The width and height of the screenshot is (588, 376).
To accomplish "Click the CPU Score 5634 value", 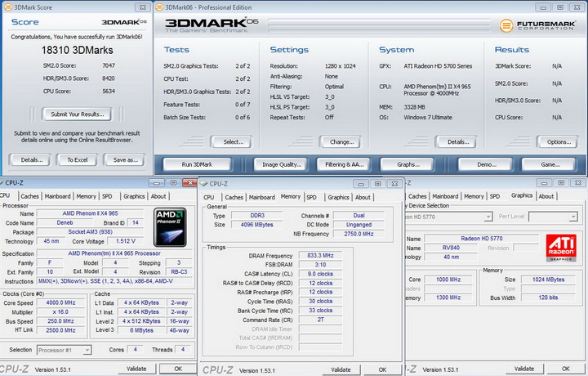I will 109,92.
